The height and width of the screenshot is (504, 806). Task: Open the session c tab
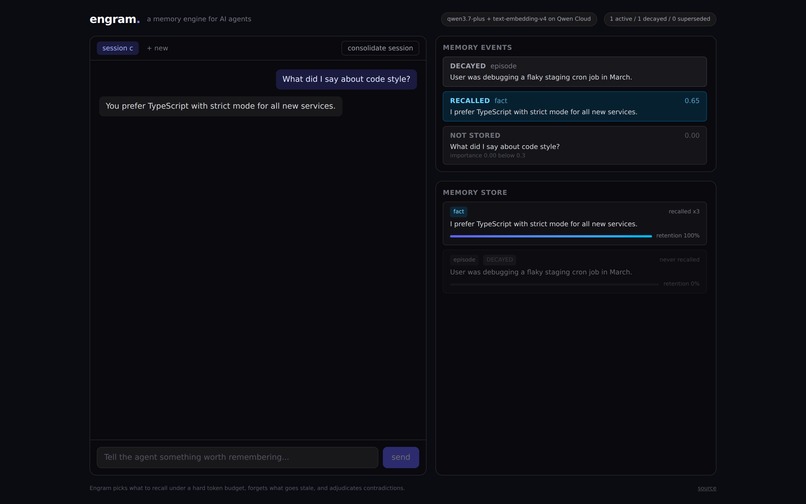pos(117,48)
